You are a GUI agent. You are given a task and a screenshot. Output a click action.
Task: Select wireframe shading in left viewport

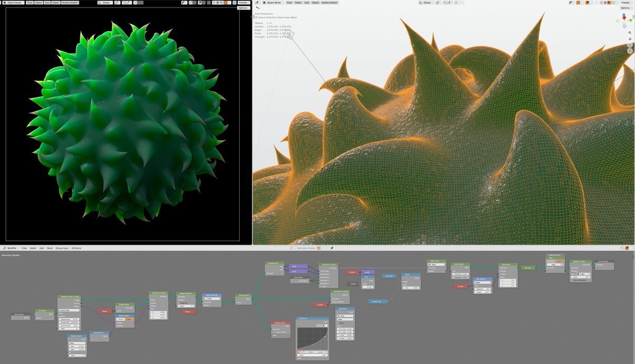(214, 3)
